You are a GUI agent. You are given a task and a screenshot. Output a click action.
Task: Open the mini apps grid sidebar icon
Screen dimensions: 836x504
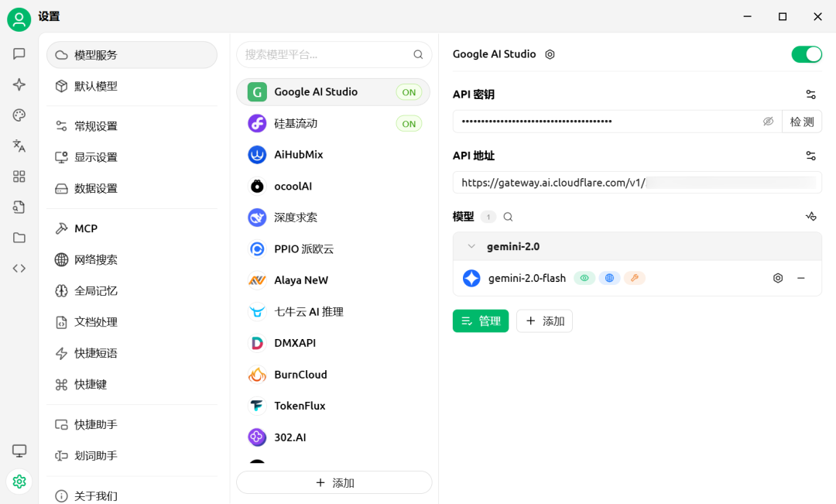pyautogui.click(x=19, y=177)
